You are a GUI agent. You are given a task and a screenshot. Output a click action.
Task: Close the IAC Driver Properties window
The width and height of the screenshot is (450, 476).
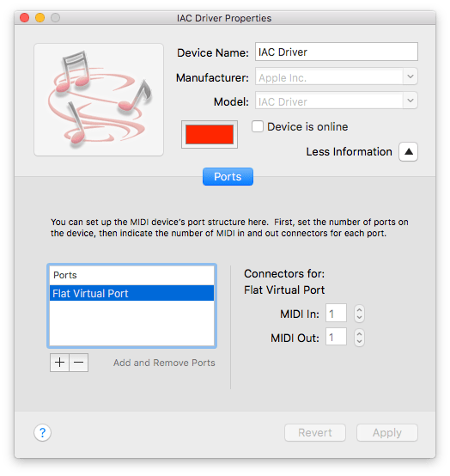click(24, 18)
